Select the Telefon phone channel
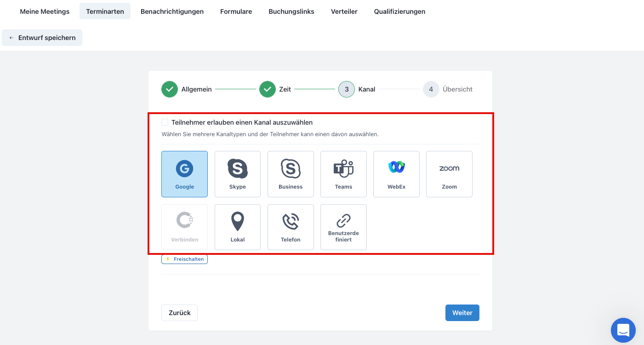Screen dimensions: 644x345 (291, 227)
